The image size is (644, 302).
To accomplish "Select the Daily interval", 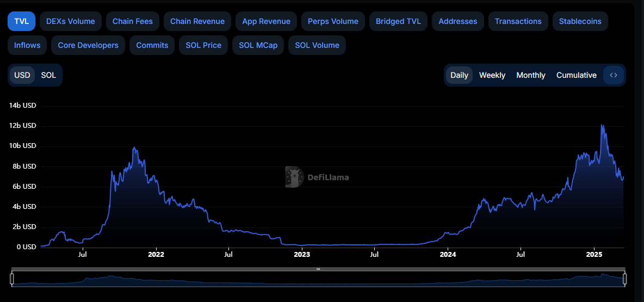I will point(459,75).
